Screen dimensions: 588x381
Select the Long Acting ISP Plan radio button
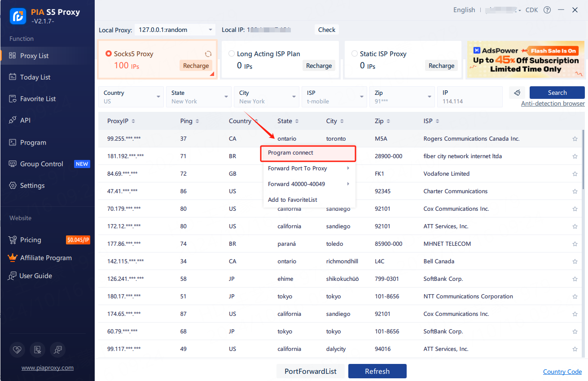232,54
